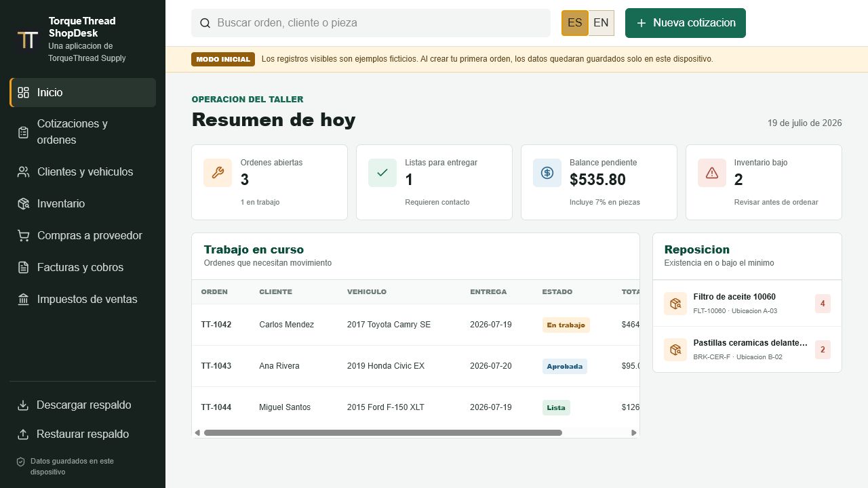Click vehicle 2015 Ford F-150 XLT
Screen dimensions: 868x488
coord(386,407)
